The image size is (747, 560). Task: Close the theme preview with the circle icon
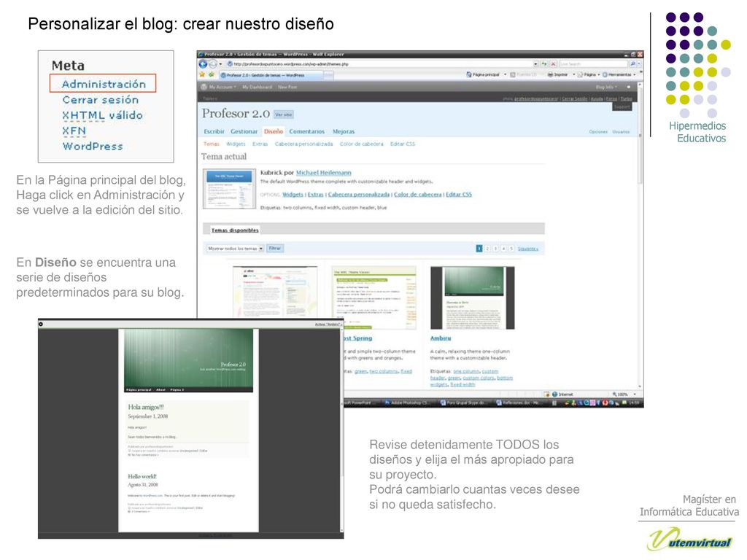(41, 324)
